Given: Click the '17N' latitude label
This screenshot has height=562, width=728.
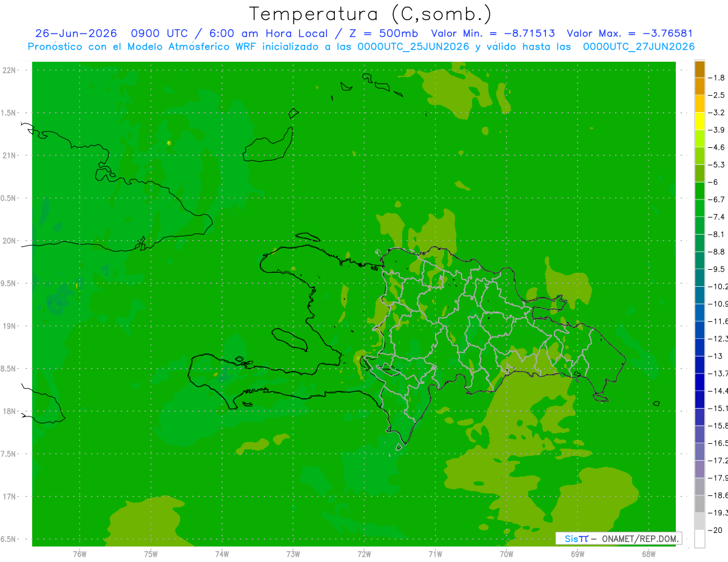Looking at the screenshot, I should [9, 497].
